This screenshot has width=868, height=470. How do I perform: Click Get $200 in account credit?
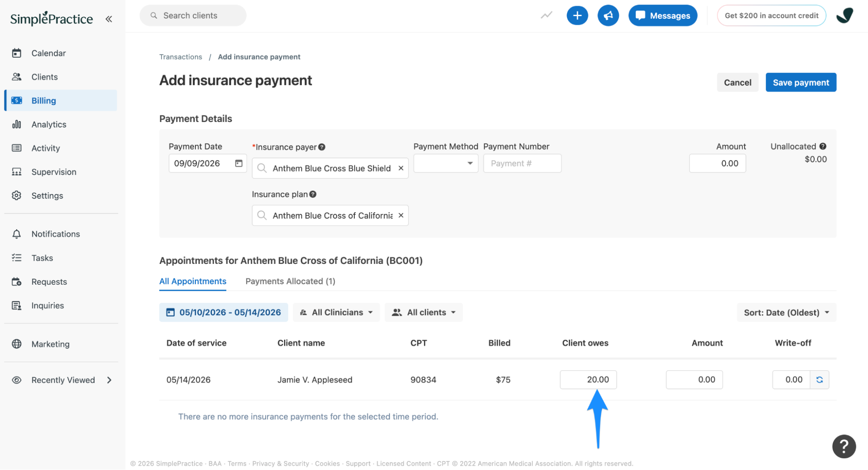pos(771,16)
